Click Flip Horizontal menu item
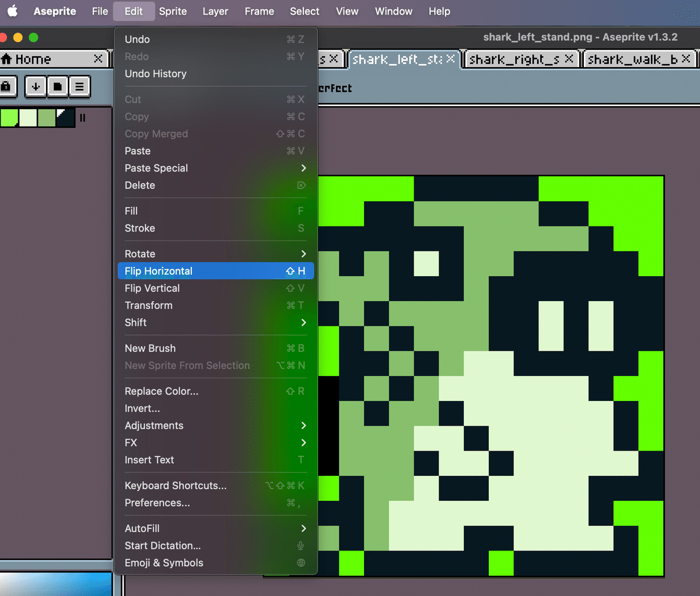700x596 pixels. [216, 271]
